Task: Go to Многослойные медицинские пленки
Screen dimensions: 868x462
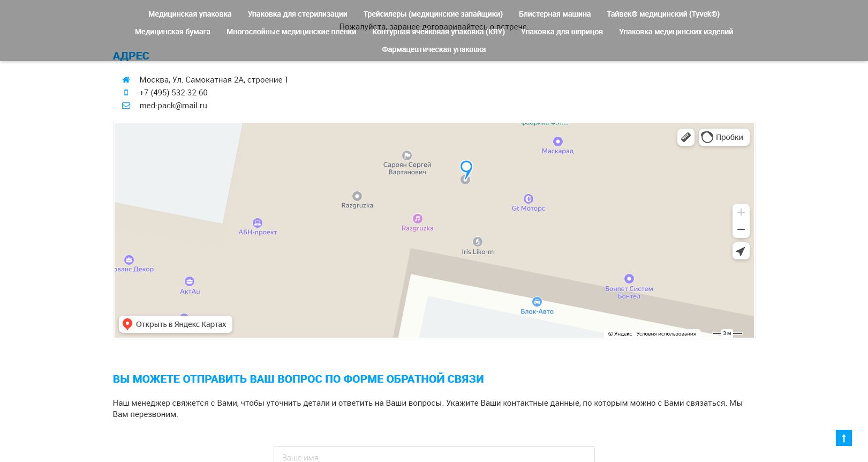Action: click(291, 32)
